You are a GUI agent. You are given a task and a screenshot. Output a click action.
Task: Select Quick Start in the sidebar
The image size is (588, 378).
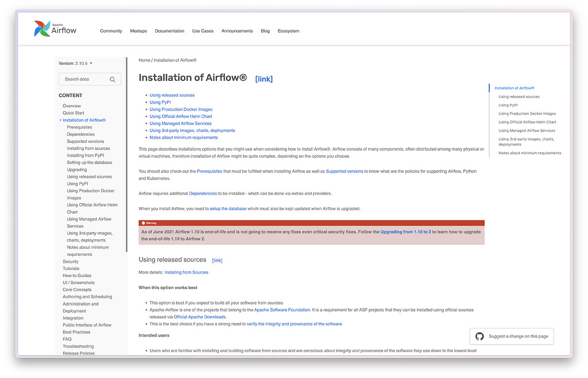[x=73, y=113]
